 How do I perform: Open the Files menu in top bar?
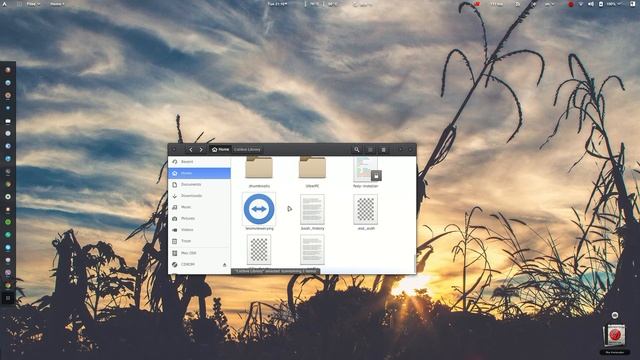[x=33, y=4]
